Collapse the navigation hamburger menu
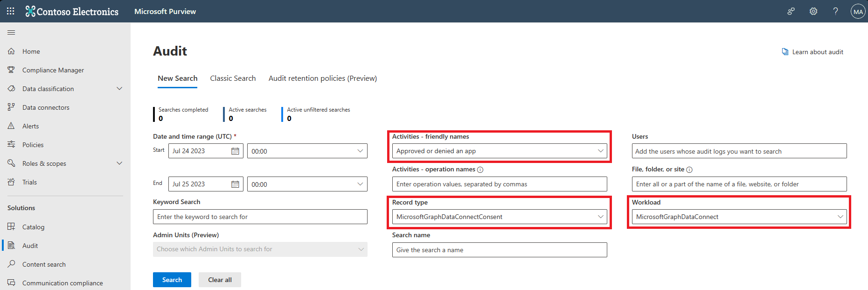This screenshot has width=868, height=290. click(11, 32)
